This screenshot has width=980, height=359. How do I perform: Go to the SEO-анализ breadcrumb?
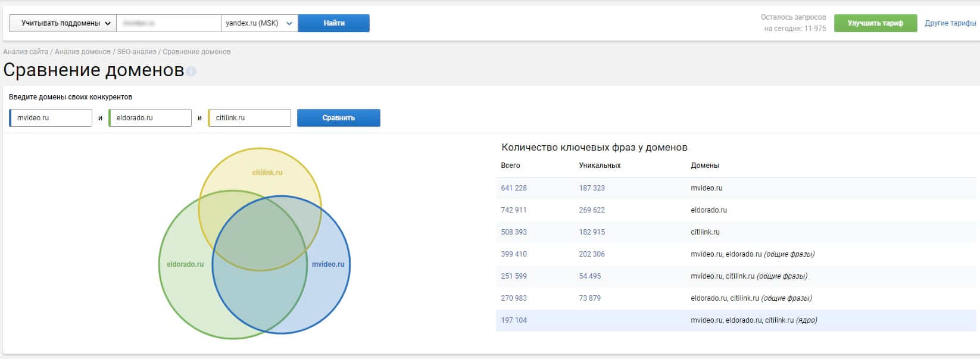[136, 52]
